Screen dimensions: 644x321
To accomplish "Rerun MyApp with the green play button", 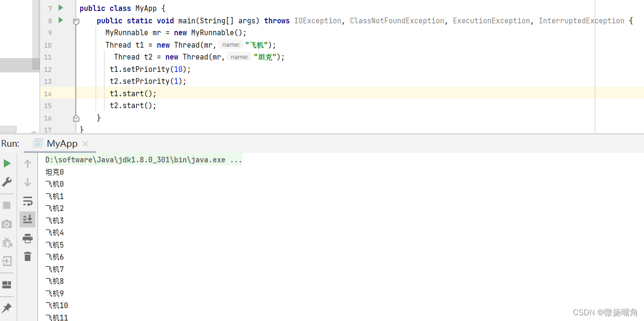I will (7, 163).
